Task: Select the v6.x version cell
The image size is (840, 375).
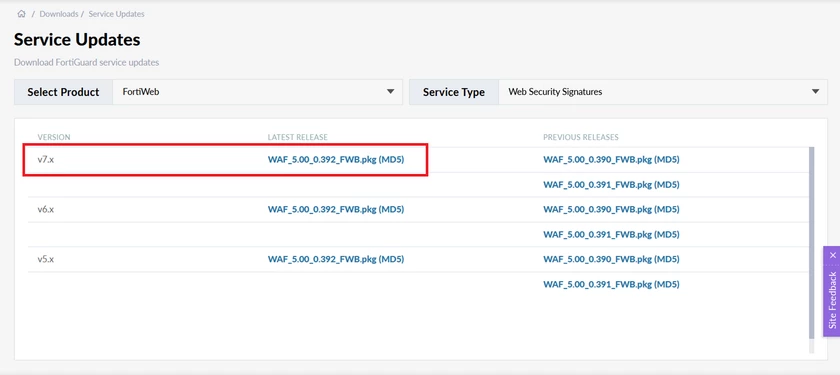Action: coord(46,209)
